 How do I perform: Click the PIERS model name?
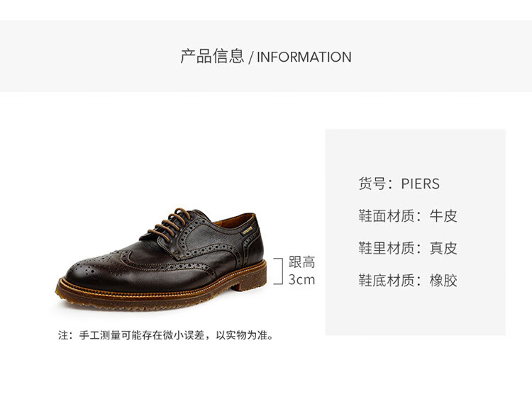point(421,184)
